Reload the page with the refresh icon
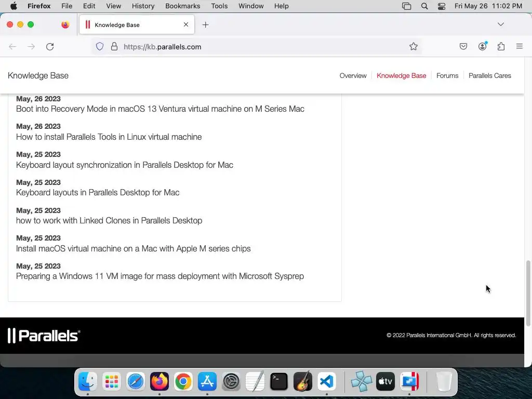This screenshot has height=399, width=532. [50, 46]
